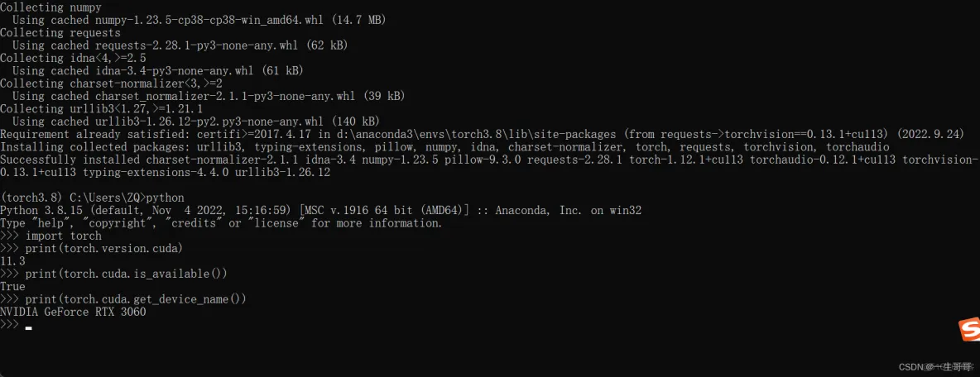Click the 'Collecting charset-normalizer<3,>=2' line

click(x=111, y=83)
